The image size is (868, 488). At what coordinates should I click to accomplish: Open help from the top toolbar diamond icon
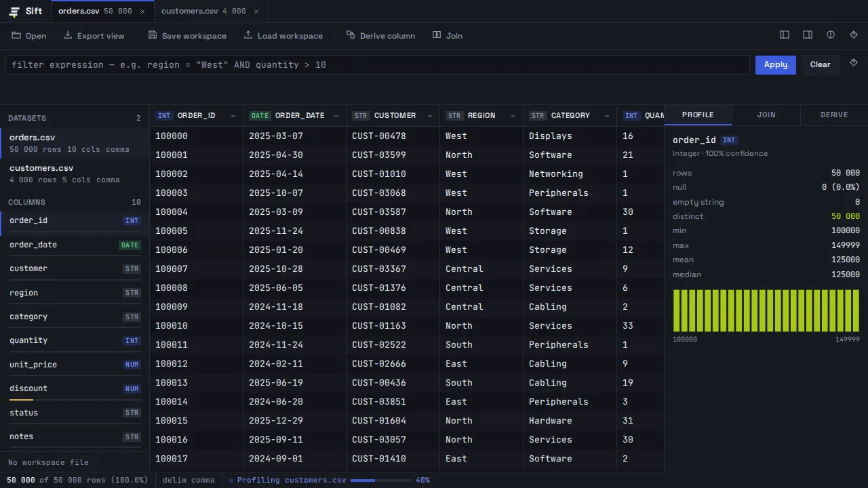[854, 35]
